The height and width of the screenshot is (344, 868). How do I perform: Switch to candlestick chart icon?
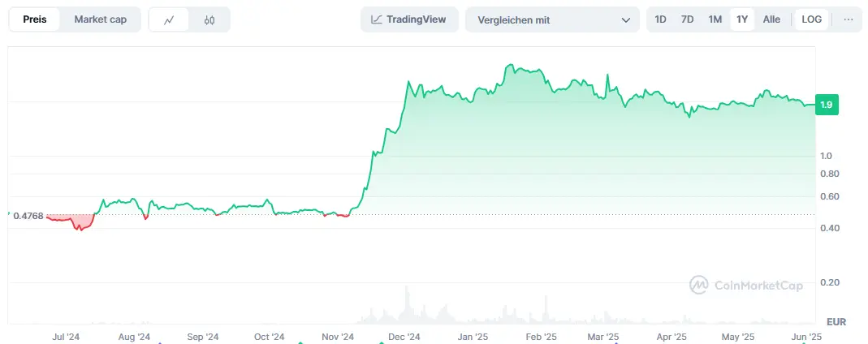click(209, 19)
